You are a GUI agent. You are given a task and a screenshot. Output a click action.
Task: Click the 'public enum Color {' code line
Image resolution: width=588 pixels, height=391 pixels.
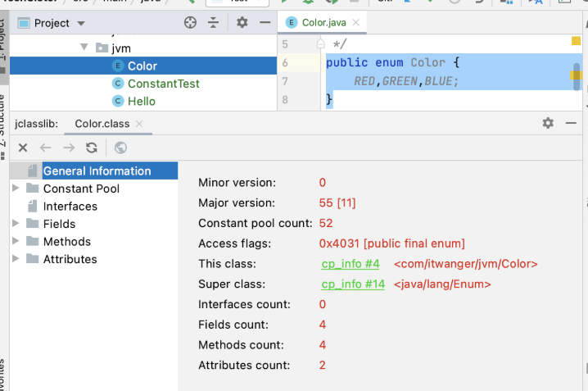click(392, 62)
